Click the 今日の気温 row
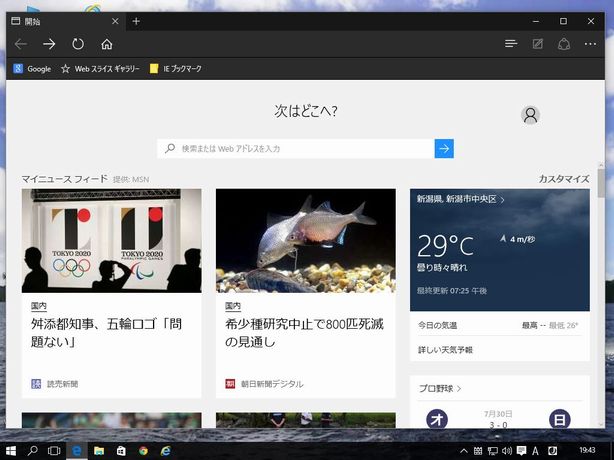 (500, 325)
